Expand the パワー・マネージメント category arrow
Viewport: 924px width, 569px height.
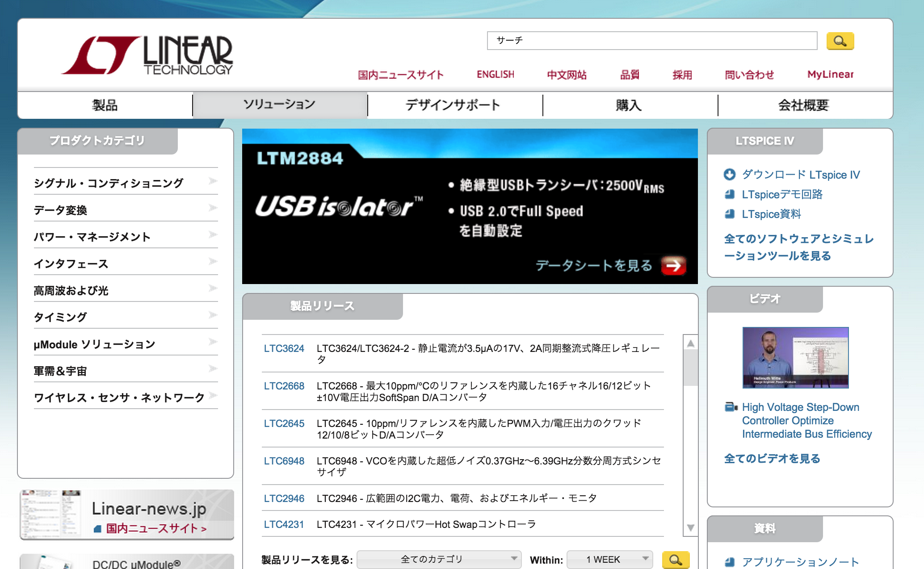[x=213, y=234]
